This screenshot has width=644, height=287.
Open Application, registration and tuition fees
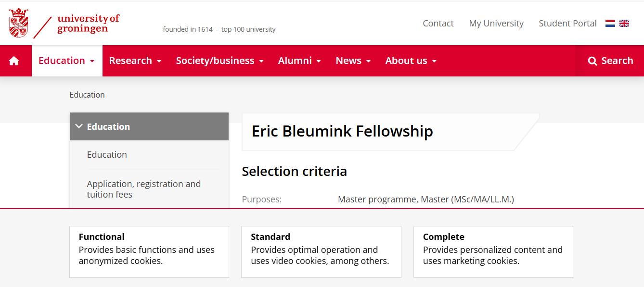coord(143,189)
